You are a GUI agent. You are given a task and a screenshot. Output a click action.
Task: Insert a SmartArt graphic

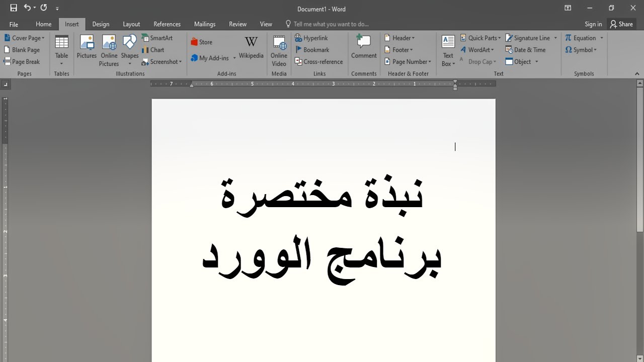tap(157, 38)
